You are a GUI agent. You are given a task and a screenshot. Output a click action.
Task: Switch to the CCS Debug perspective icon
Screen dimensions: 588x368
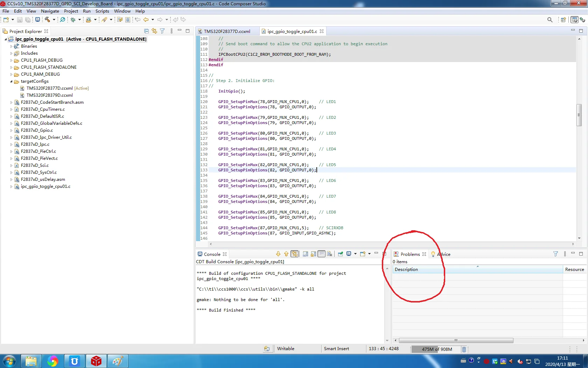[582, 20]
